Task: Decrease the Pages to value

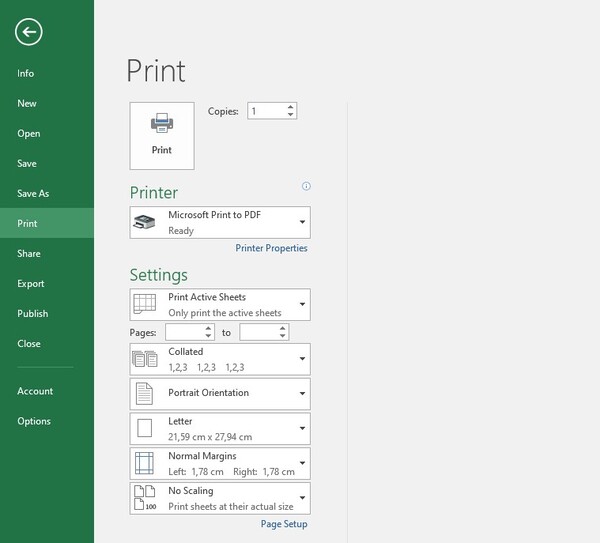Action: pos(282,336)
